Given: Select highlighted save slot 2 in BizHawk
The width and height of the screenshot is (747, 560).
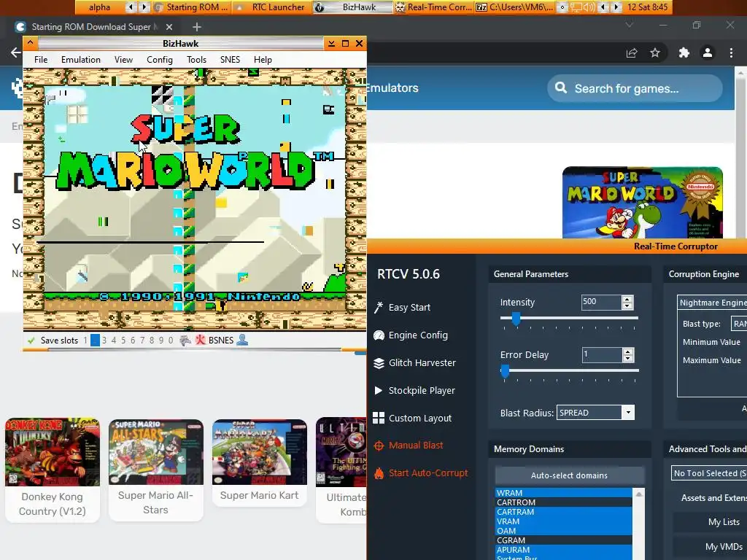Looking at the screenshot, I should [x=95, y=341].
